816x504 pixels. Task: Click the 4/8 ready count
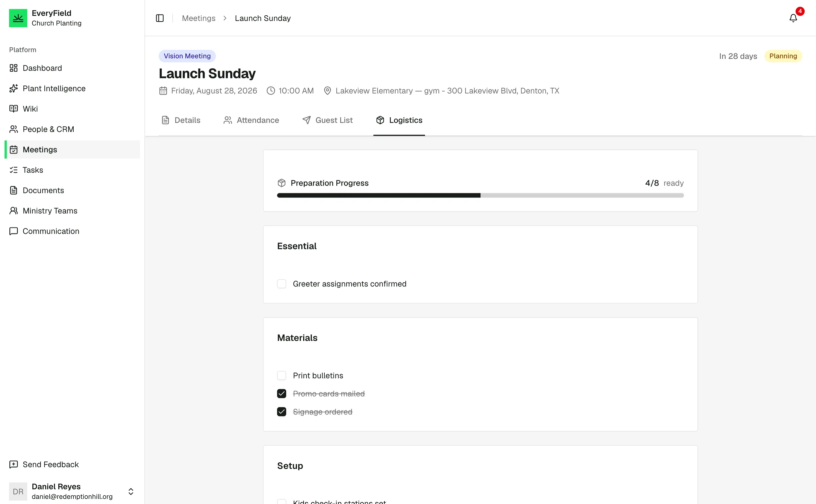664,183
